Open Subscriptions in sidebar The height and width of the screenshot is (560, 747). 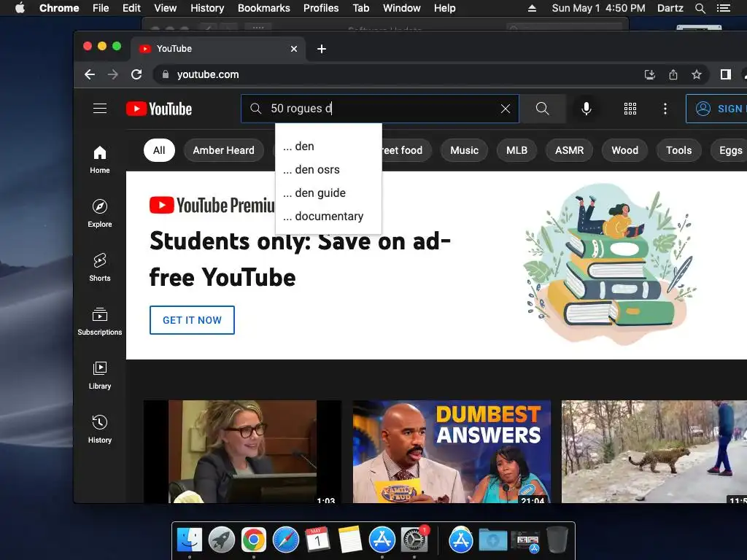point(99,322)
